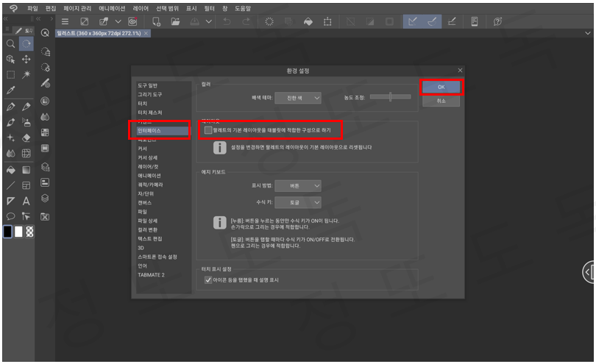The height and width of the screenshot is (364, 596).
Task: Open the 편집 menu
Action: [51, 8]
